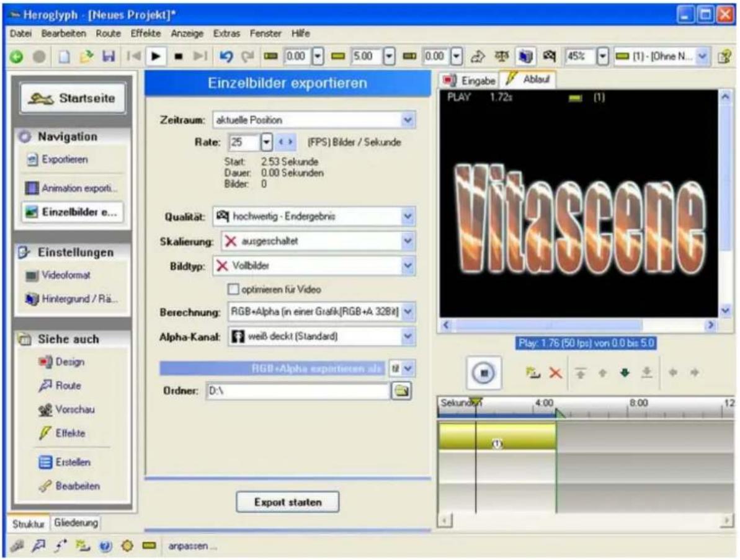Stop playback with the toolbar square icon
740x560 pixels.
point(179,56)
